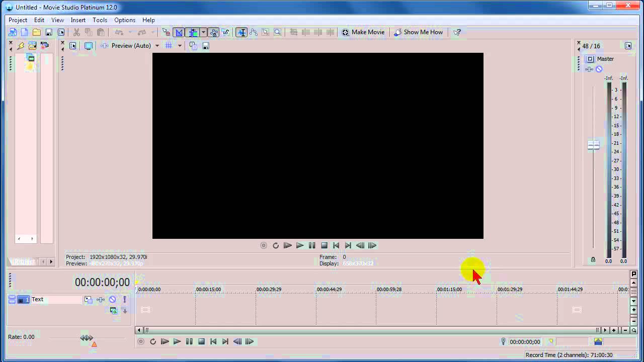This screenshot has width=644, height=362.
Task: Mute the Text video track
Action: coord(112,300)
